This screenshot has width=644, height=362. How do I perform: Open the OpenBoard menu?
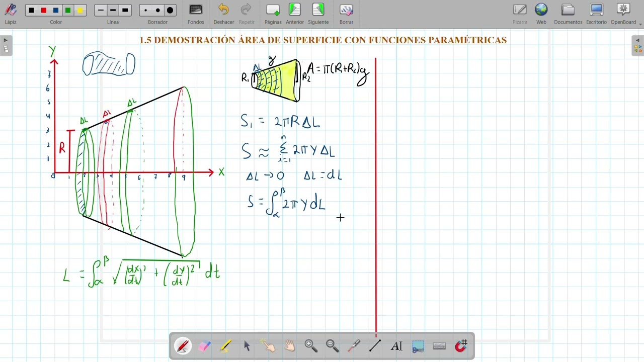pyautogui.click(x=623, y=14)
